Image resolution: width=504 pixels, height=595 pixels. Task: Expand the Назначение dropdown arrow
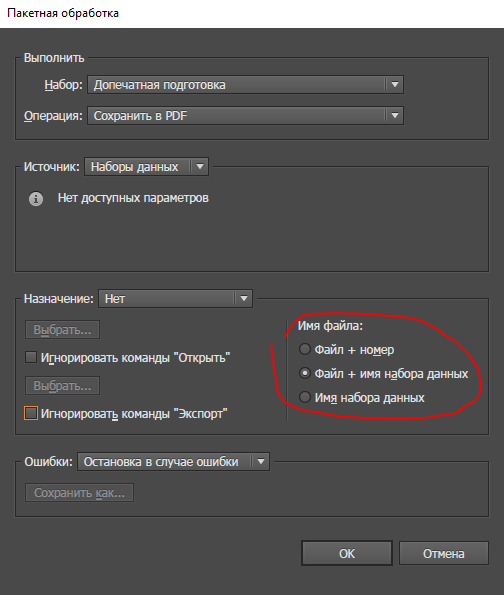pyautogui.click(x=244, y=299)
